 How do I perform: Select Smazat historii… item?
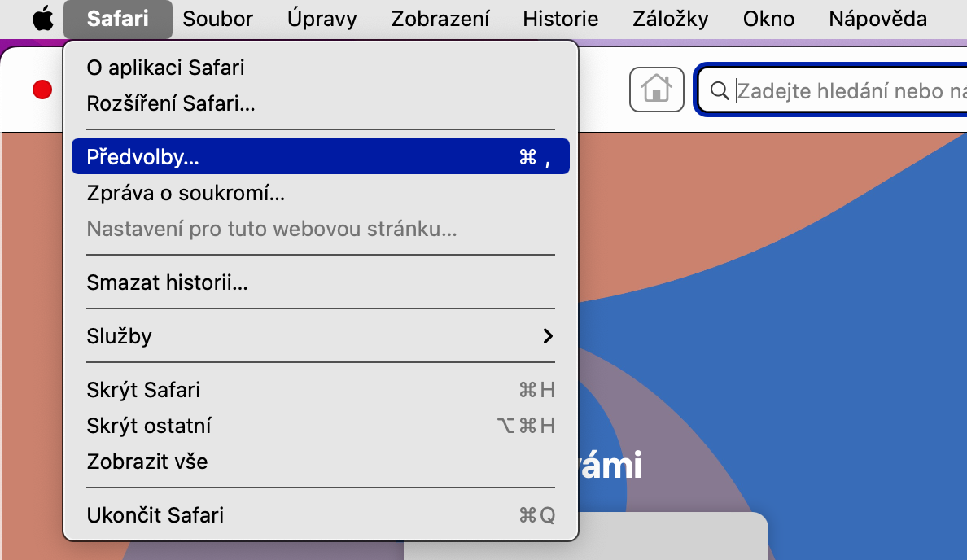(321, 282)
